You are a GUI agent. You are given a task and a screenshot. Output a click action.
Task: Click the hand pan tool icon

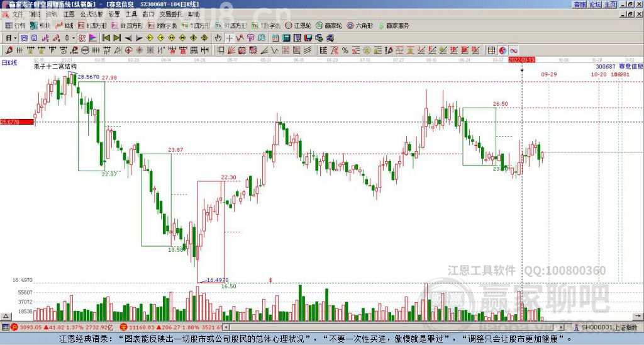pyautogui.click(x=218, y=38)
